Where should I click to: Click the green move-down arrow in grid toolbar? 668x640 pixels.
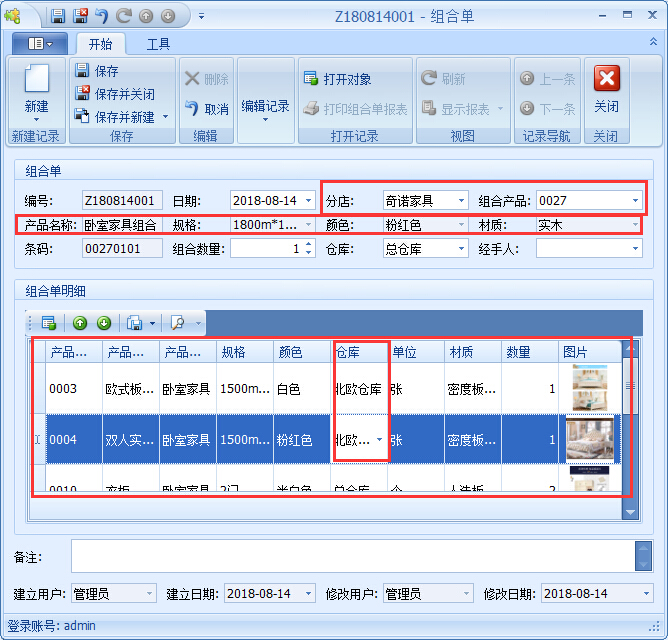pyautogui.click(x=103, y=323)
